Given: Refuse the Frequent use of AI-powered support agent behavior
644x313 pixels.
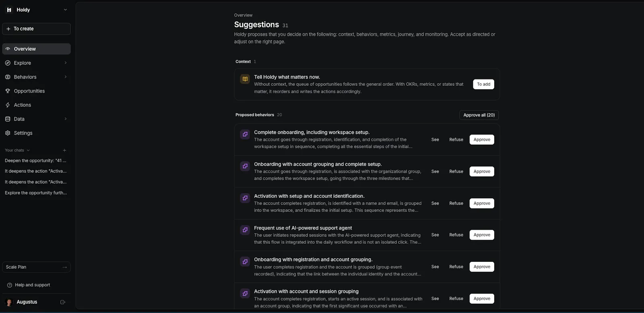Looking at the screenshot, I should coord(456,235).
